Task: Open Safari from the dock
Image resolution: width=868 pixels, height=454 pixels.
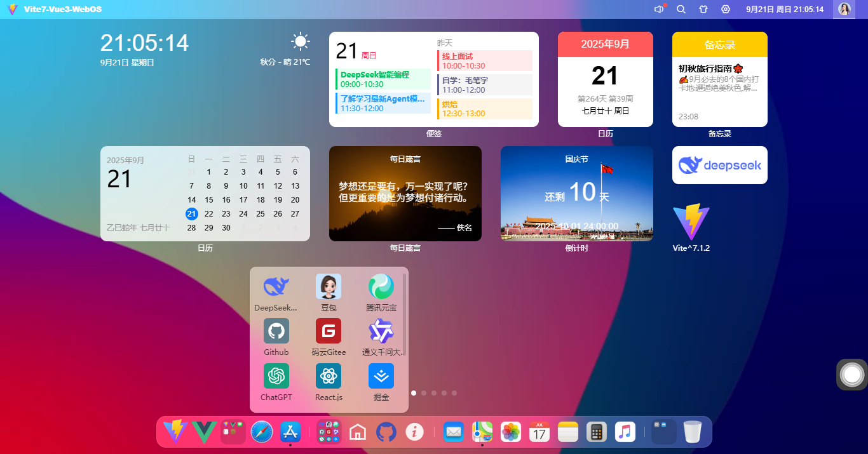Action: coord(262,432)
